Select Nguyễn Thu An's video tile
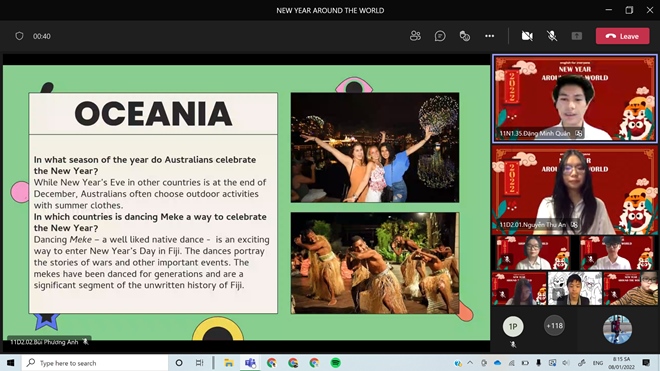This screenshot has width=660, height=371. click(575, 191)
